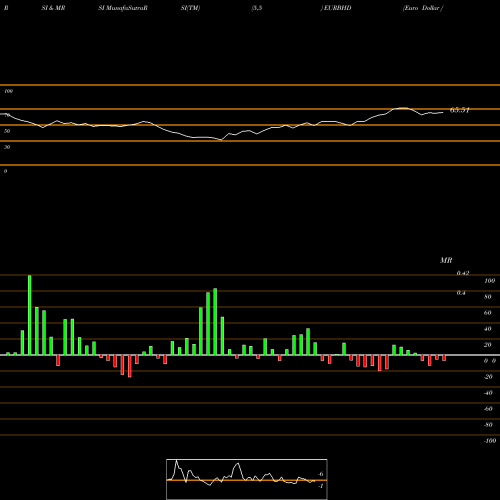
Task: Click the 60 label on histogram right axis
Action: pos(488,313)
